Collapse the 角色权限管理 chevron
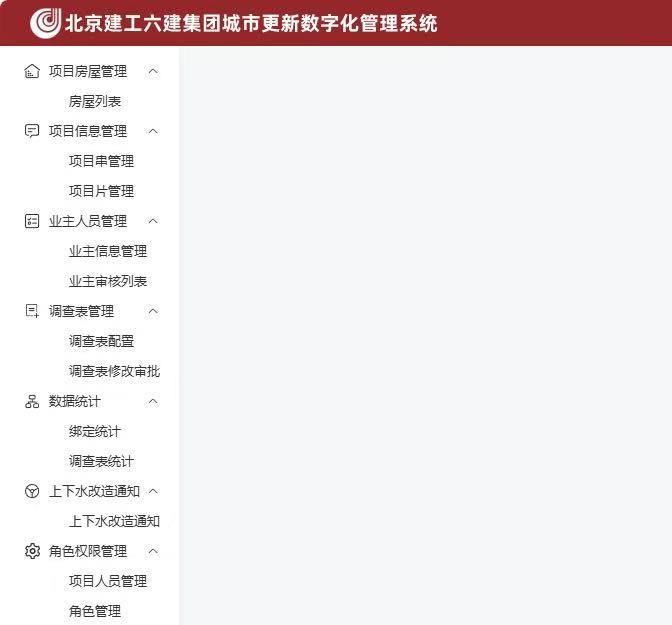The image size is (672, 625). pos(153,551)
